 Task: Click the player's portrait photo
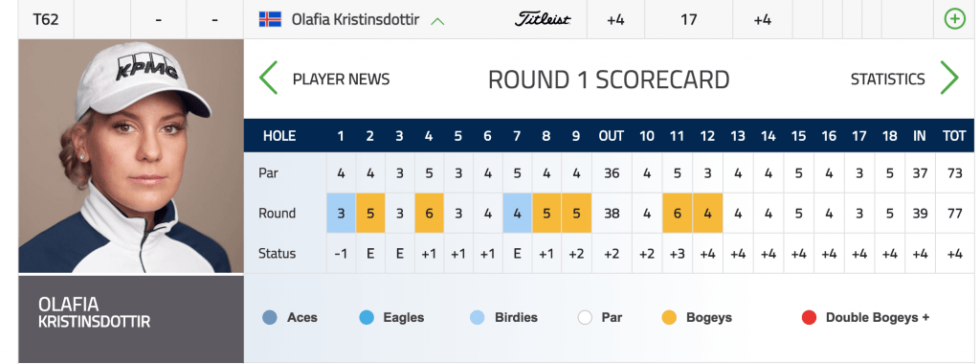point(131,156)
